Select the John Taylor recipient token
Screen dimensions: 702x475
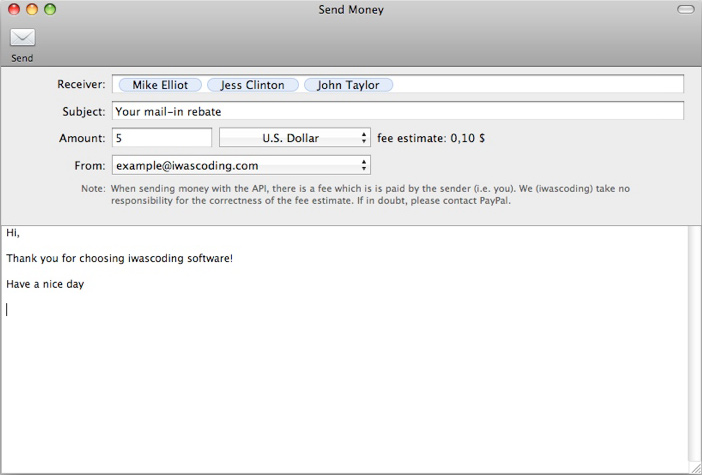coord(348,85)
